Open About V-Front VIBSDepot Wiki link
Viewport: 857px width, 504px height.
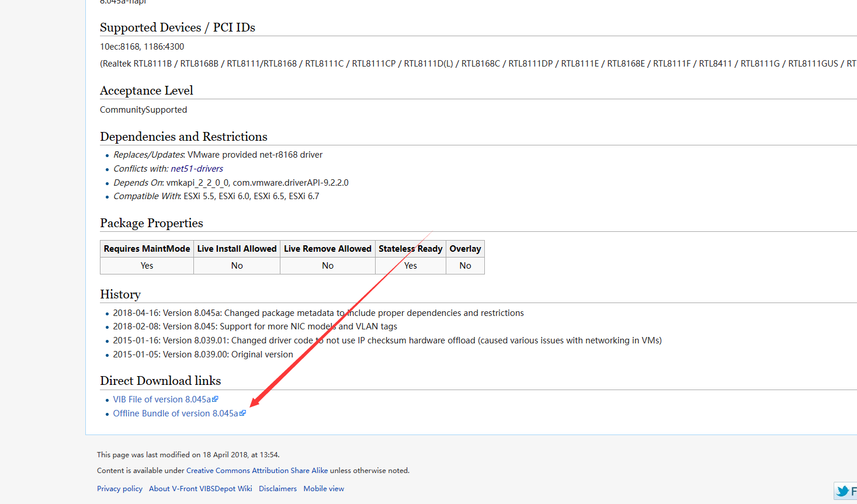pos(200,489)
